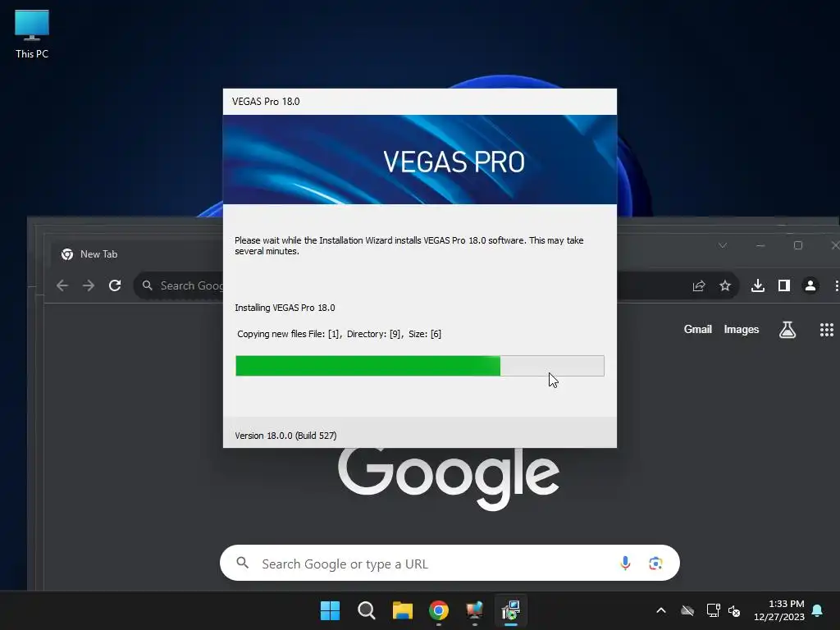Switch to Google Chrome in taskbar
Screen dimensions: 840x630
(439, 610)
